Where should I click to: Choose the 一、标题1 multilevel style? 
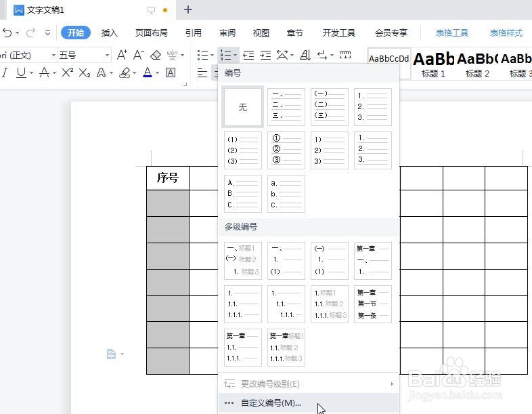click(x=242, y=260)
